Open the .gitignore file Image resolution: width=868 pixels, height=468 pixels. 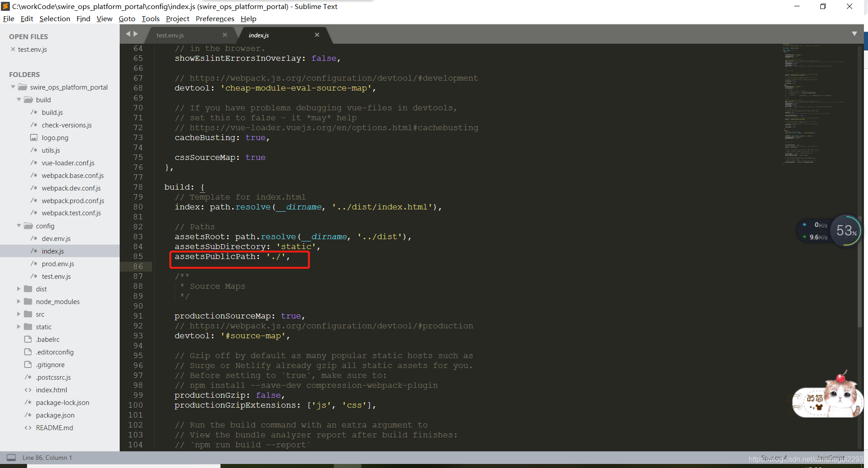50,364
